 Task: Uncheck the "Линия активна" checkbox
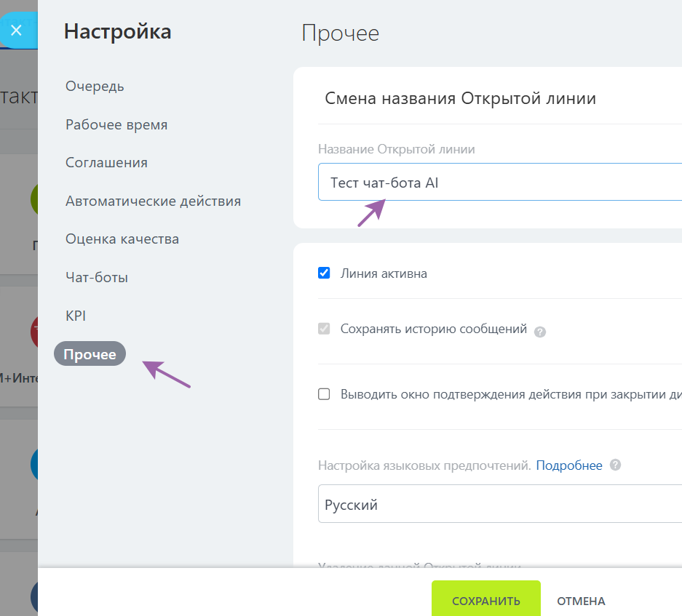click(x=324, y=273)
